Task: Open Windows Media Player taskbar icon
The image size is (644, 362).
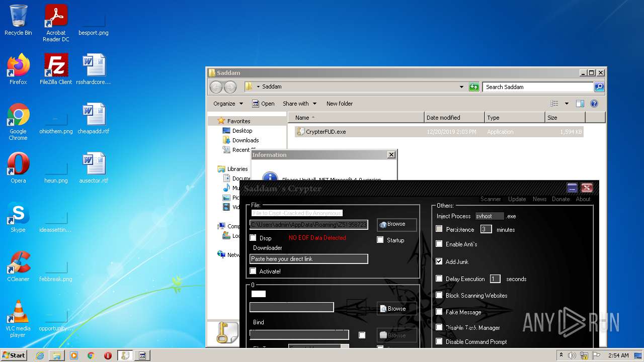Action: tap(74, 355)
